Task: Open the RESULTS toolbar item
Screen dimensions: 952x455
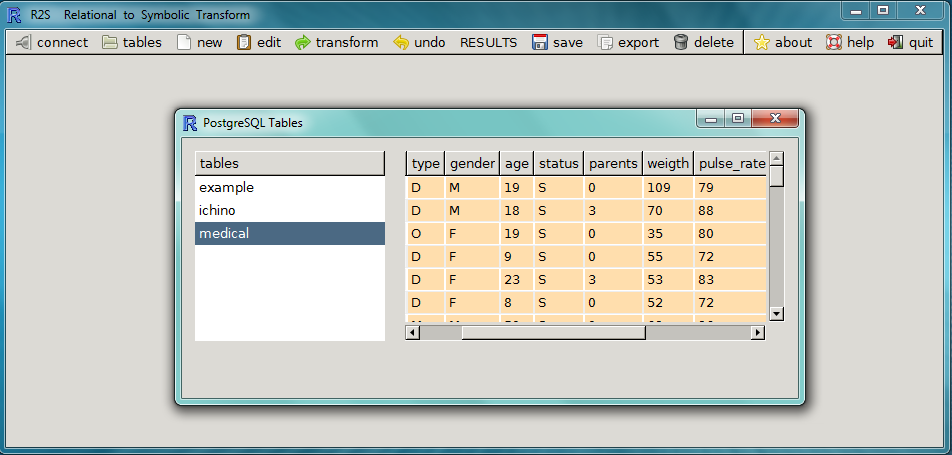Action: [488, 43]
